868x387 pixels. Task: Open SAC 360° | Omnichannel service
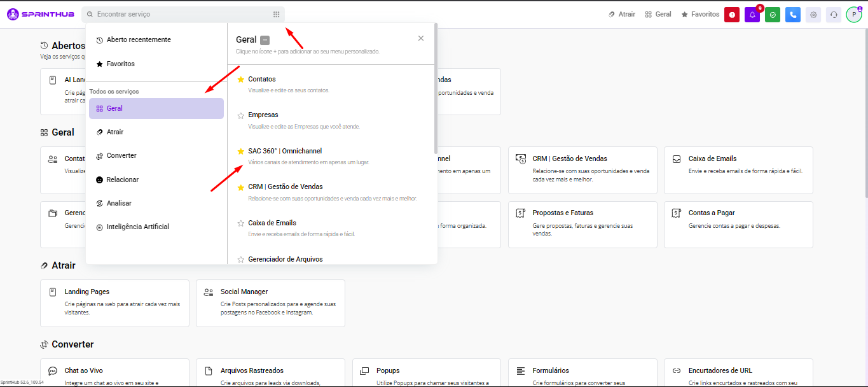(x=285, y=151)
